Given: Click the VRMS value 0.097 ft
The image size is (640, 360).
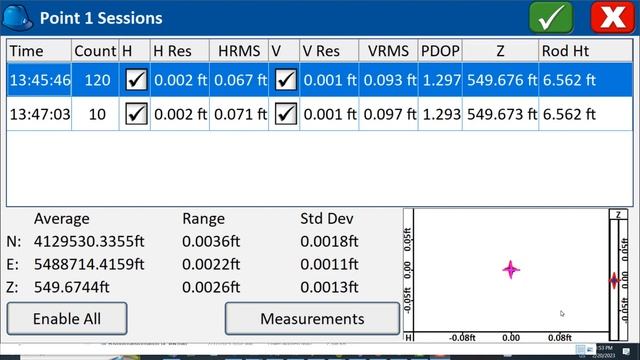Looking at the screenshot, I should 389,114.
